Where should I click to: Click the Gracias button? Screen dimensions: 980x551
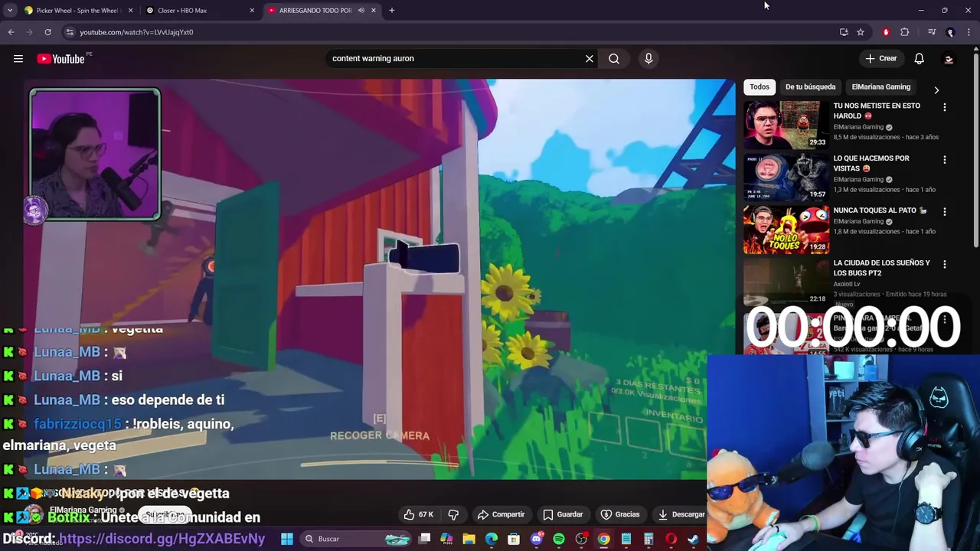pos(620,514)
